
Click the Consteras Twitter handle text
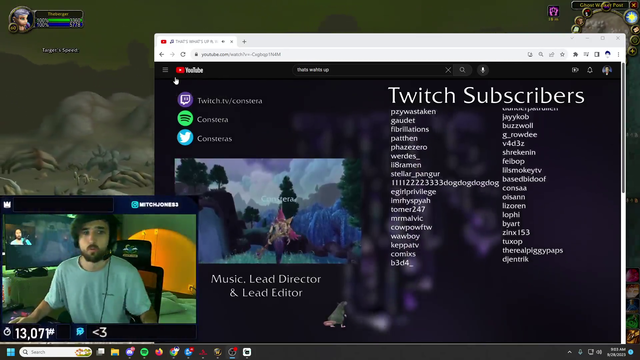pos(214,139)
